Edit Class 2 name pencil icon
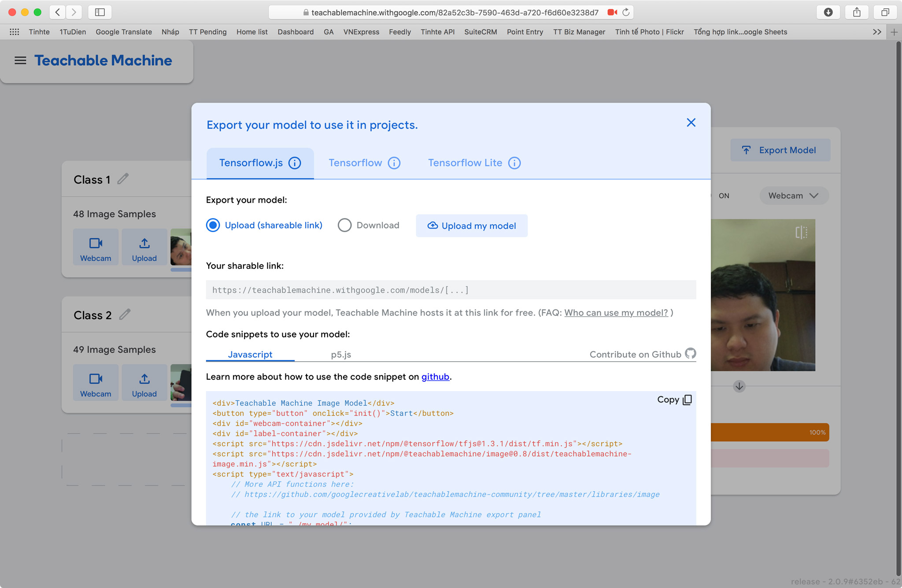 click(125, 314)
